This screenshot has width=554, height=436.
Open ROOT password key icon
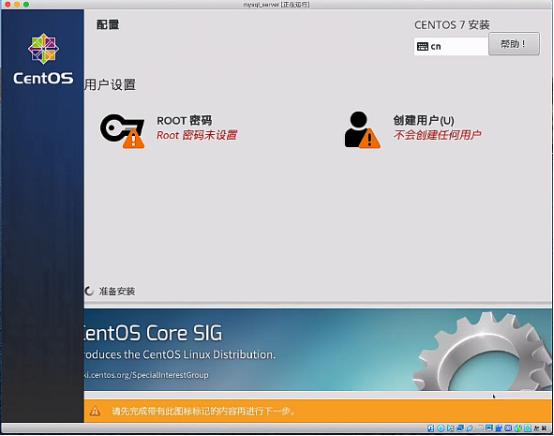coord(122,130)
